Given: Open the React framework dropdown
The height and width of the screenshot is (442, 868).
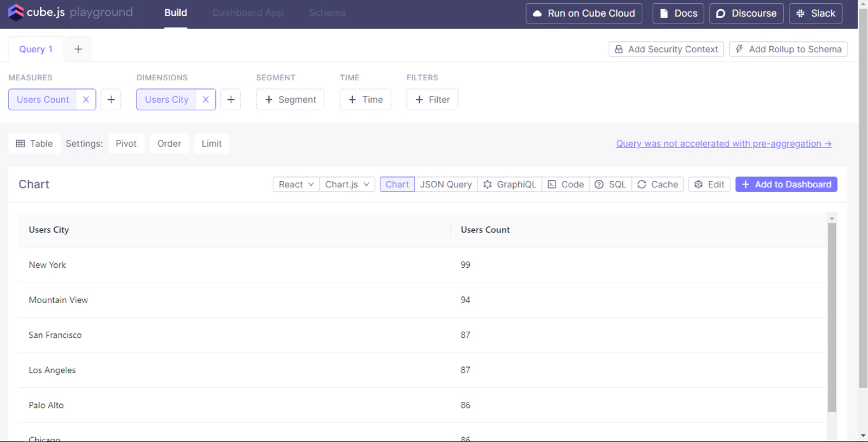Looking at the screenshot, I should point(296,184).
